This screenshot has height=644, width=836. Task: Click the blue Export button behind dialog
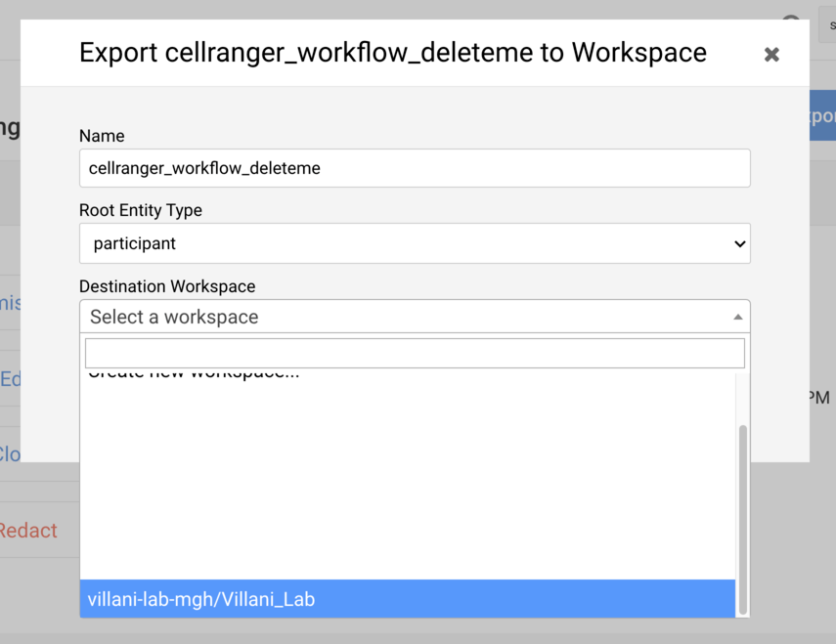(x=821, y=116)
